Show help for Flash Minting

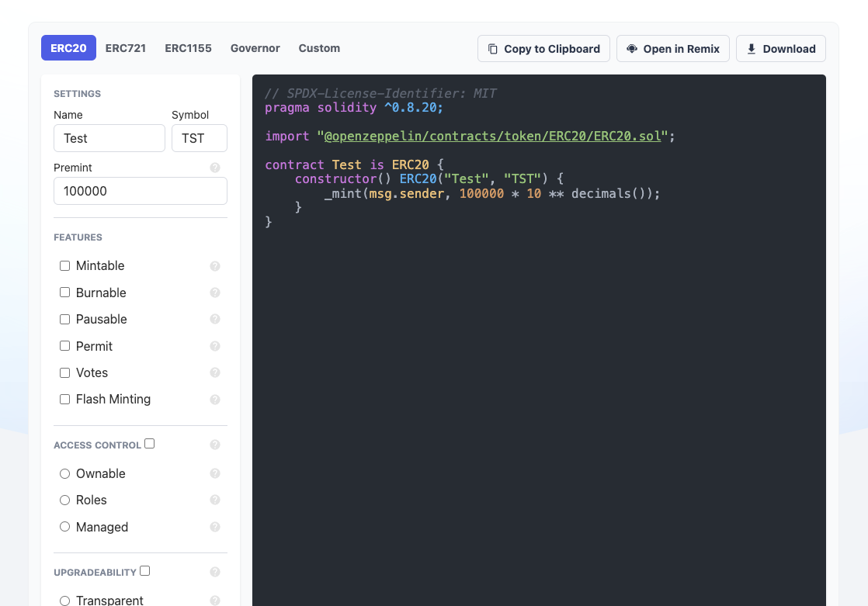[215, 400]
